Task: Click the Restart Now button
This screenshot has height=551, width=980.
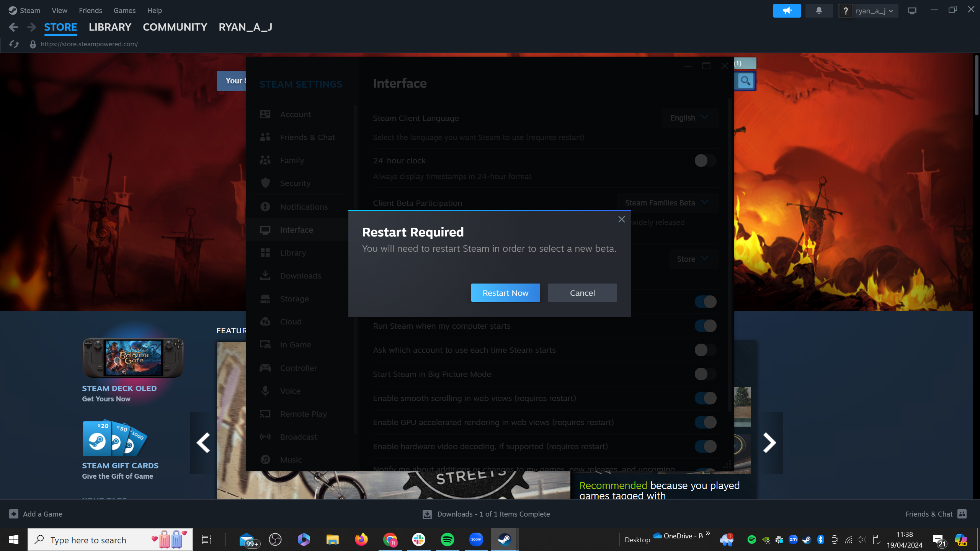Action: 505,293
